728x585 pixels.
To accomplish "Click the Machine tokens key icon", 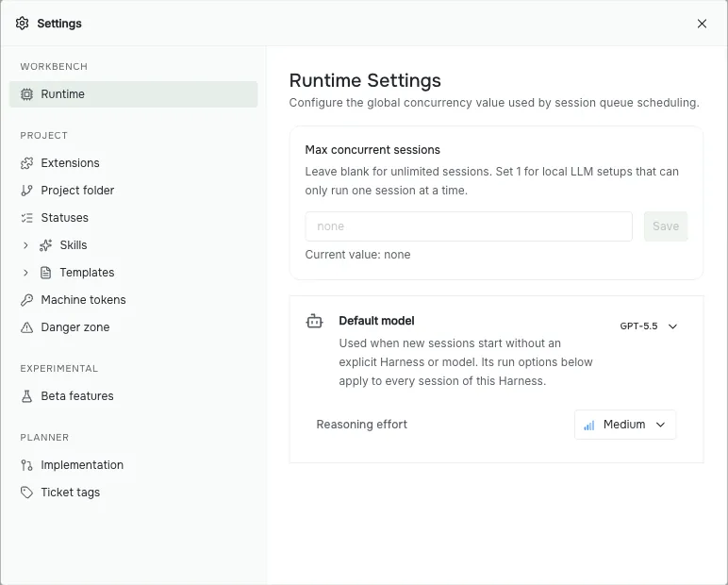I will (x=27, y=300).
